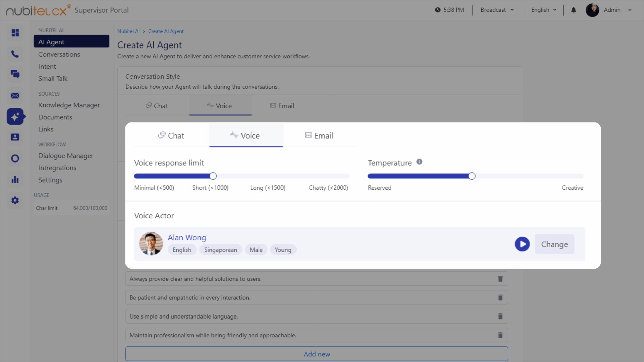Open Dialogue Manager in the side menu
The height and width of the screenshot is (362, 644).
click(66, 156)
